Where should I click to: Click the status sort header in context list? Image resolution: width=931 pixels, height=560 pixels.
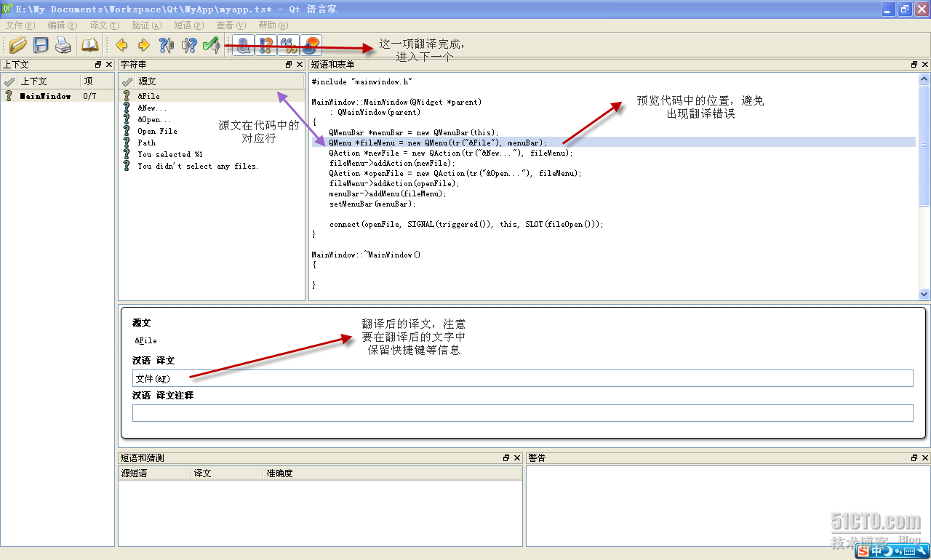(9, 81)
